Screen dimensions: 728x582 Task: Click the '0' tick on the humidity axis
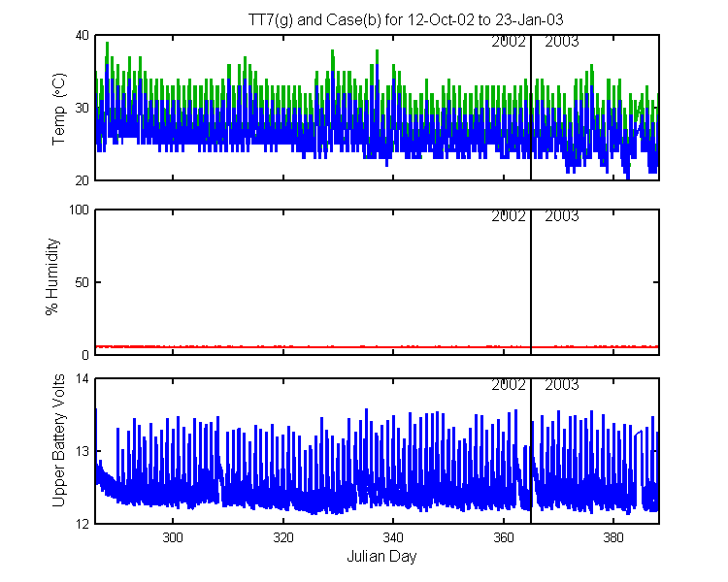[85, 355]
